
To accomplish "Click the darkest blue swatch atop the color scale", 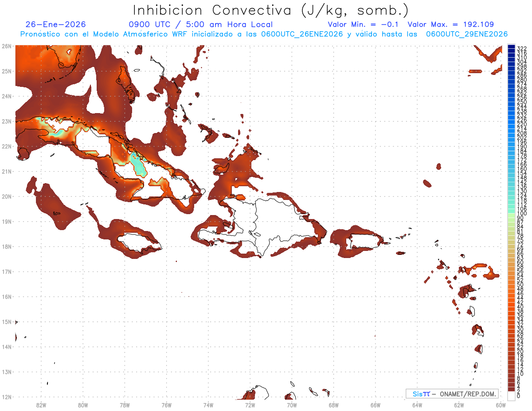I will tap(511, 47).
